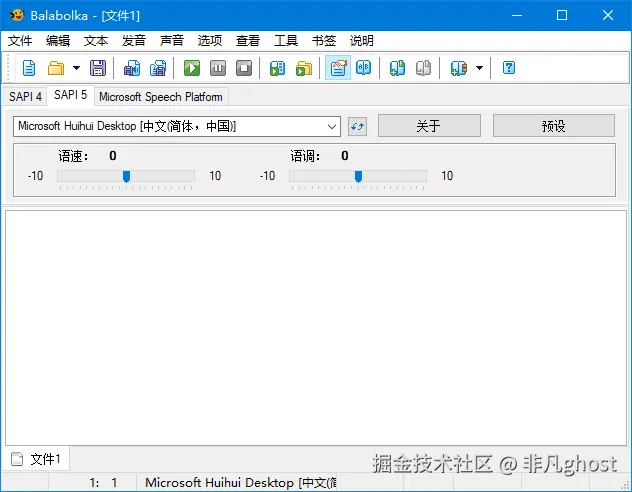The height and width of the screenshot is (492, 632).
Task: Open the 文本 menu
Action: pyautogui.click(x=96, y=41)
